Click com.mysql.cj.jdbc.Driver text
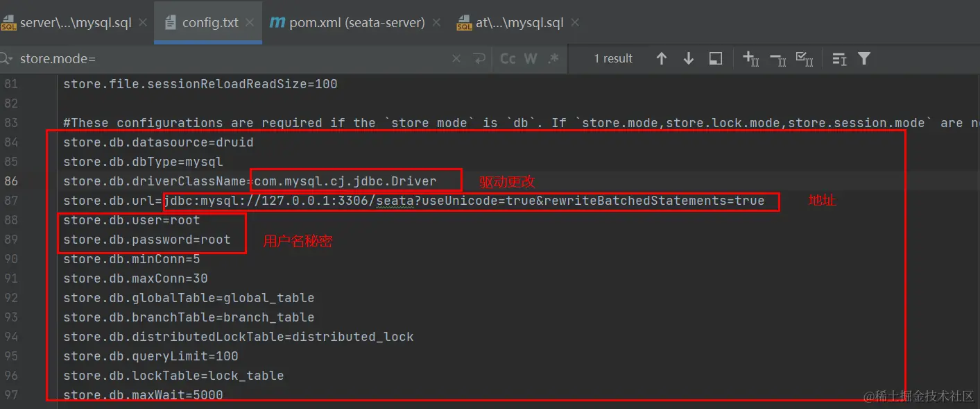The height and width of the screenshot is (409, 980). [345, 181]
